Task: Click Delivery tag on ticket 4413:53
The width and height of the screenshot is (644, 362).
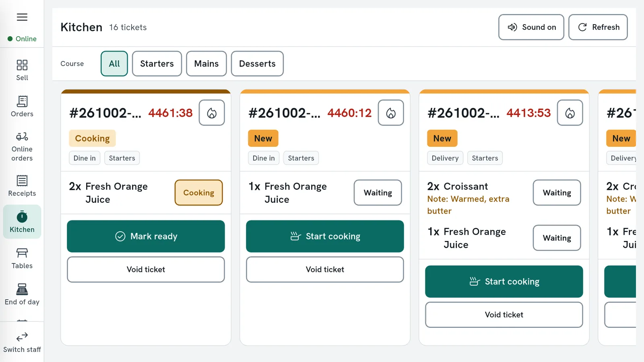Action: [445, 158]
